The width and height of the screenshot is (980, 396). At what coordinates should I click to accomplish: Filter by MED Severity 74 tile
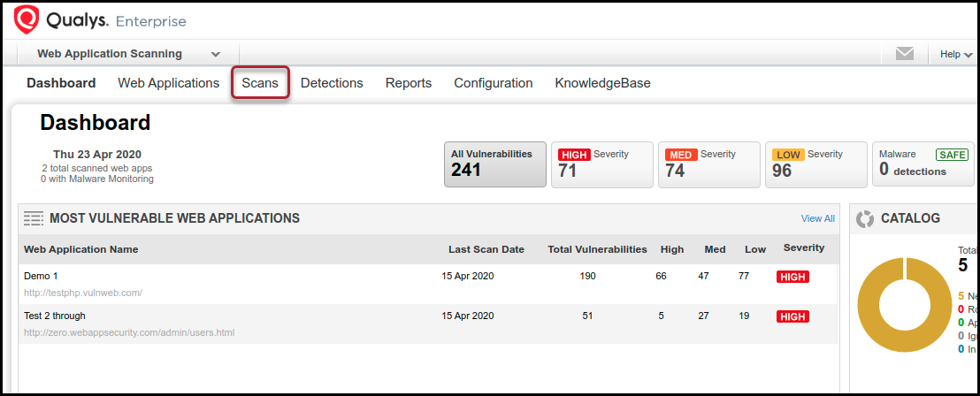click(708, 164)
